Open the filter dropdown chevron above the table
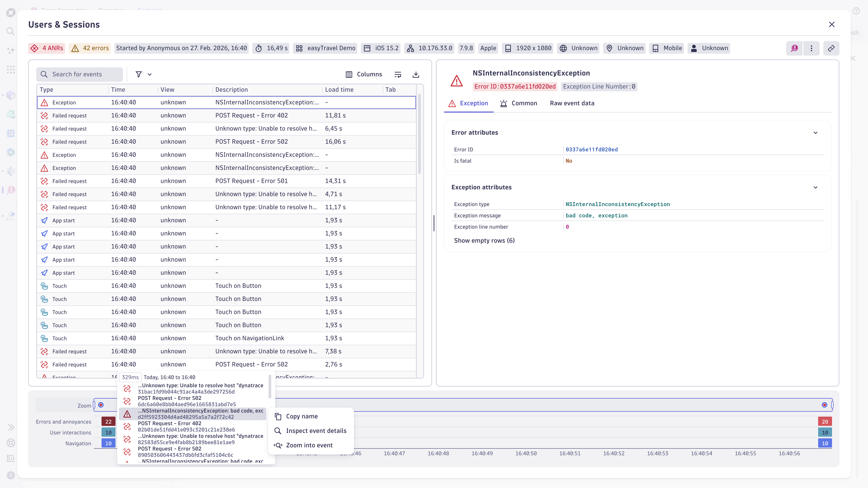 click(x=150, y=74)
